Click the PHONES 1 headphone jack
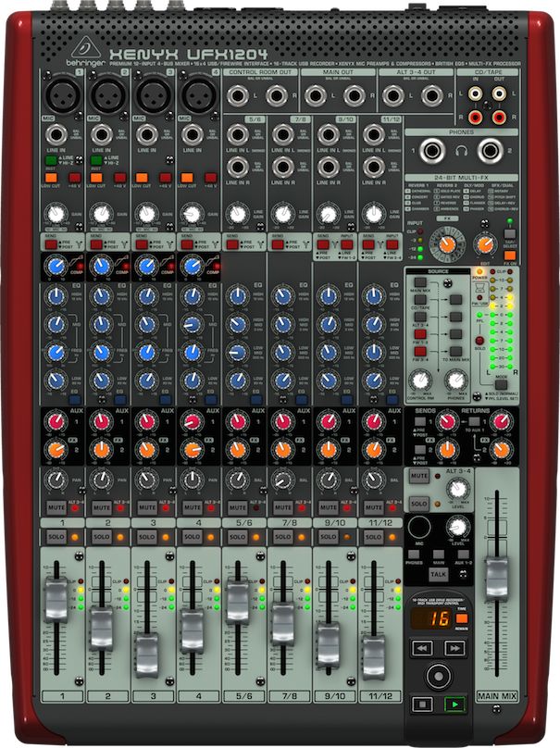The image size is (560, 748). point(432,151)
